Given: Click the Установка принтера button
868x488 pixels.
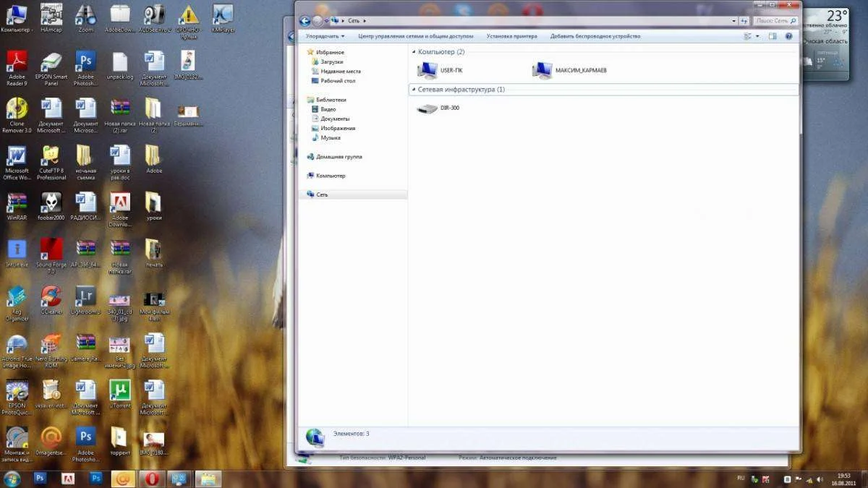Looking at the screenshot, I should [x=511, y=36].
